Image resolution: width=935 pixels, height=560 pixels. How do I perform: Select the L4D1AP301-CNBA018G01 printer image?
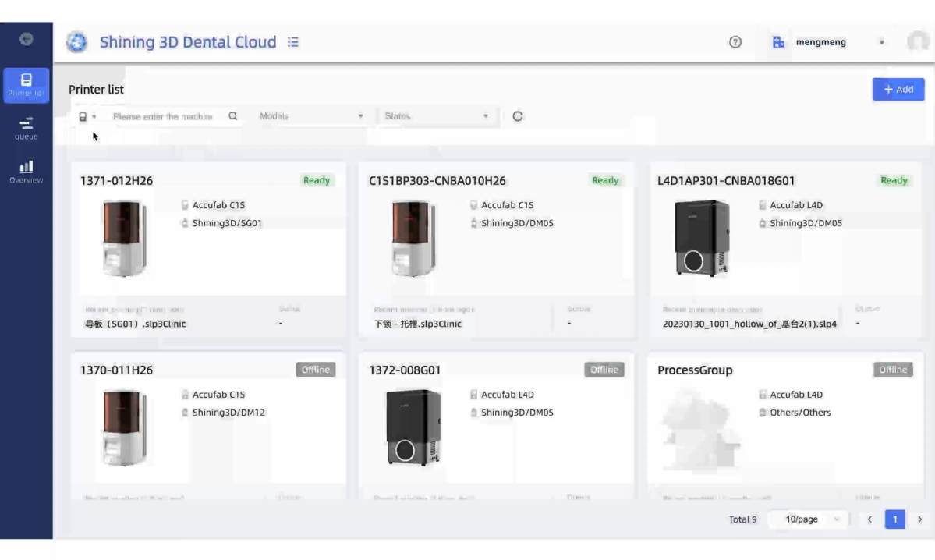tap(701, 238)
